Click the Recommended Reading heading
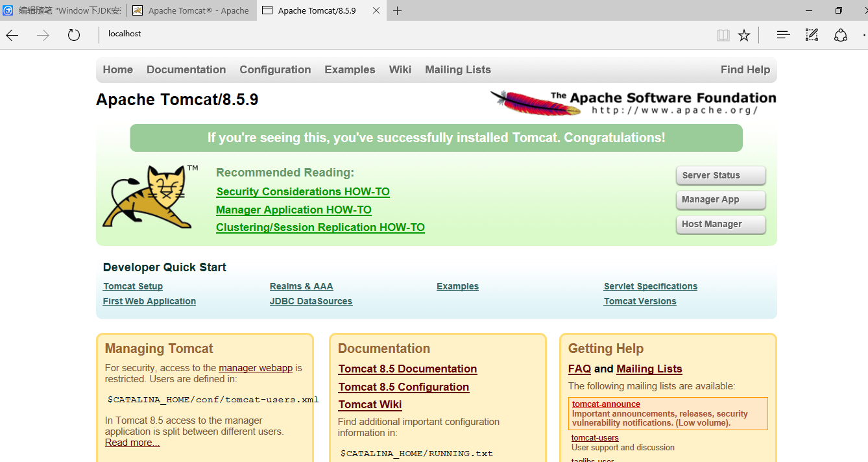Image resolution: width=868 pixels, height=462 pixels. [285, 173]
